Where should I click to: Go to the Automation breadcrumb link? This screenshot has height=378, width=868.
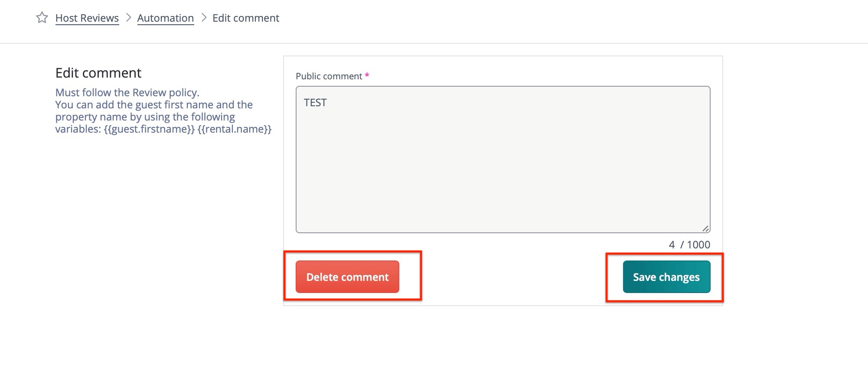point(165,18)
